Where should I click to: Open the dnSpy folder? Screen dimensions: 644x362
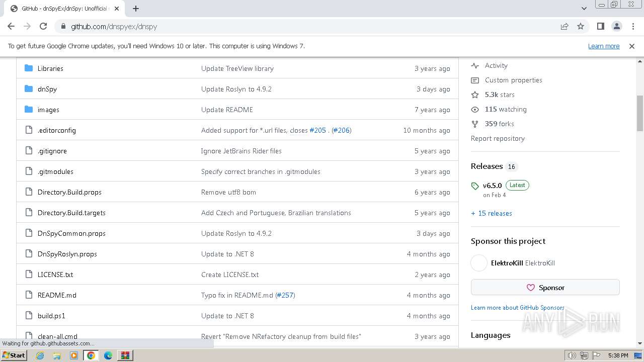tap(47, 89)
